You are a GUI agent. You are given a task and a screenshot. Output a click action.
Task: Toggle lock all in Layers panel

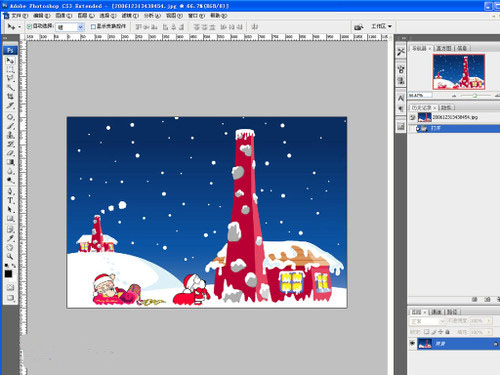click(x=447, y=332)
